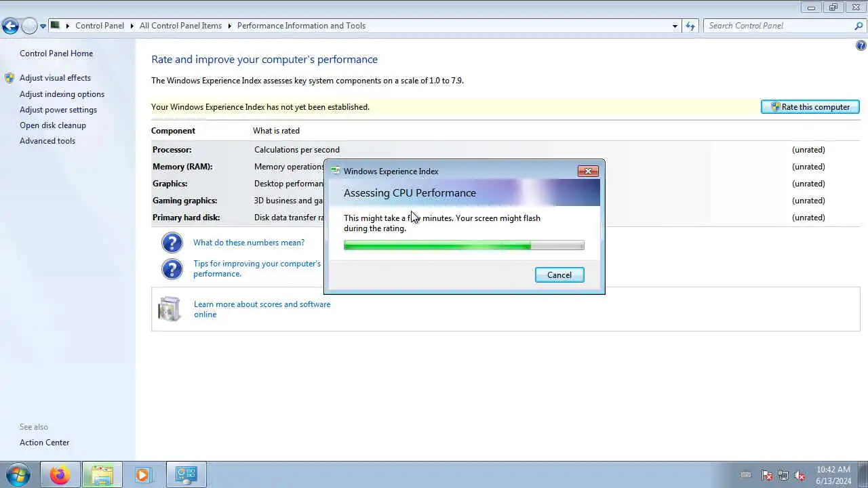Open Control Panel Home
This screenshot has height=488, width=868.
pos(56,54)
